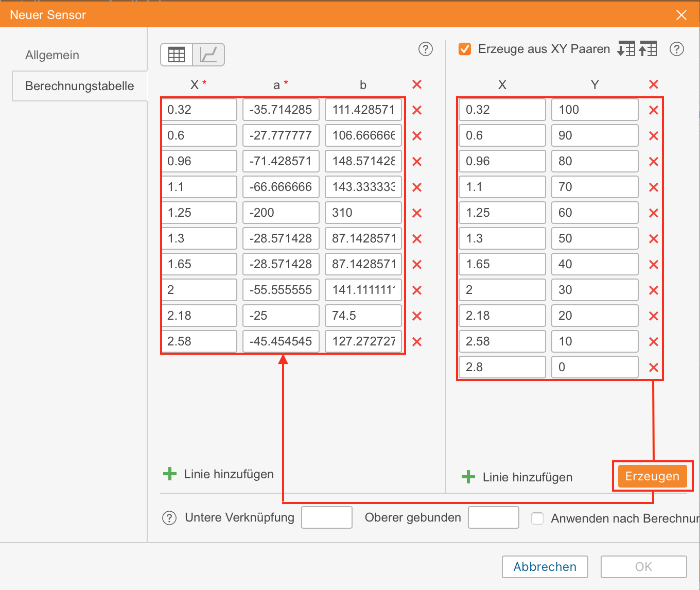This screenshot has height=590, width=700.
Task: Click Abbrechen to cancel
Action: click(x=545, y=567)
